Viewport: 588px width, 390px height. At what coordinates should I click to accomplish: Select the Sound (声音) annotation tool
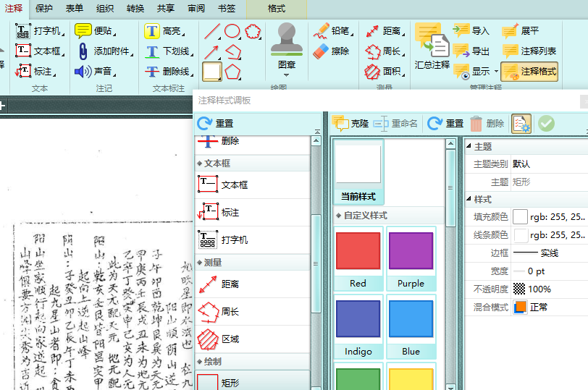click(x=96, y=71)
